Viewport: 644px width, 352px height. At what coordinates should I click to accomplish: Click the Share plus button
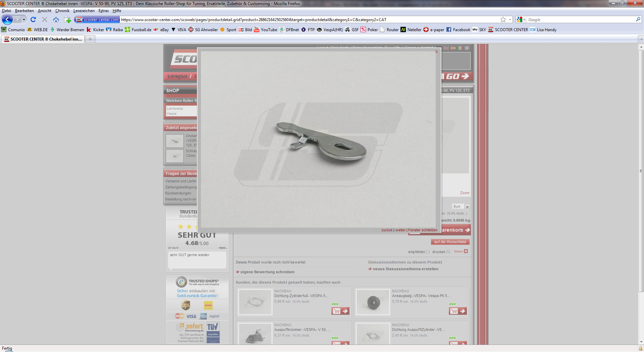click(x=461, y=251)
